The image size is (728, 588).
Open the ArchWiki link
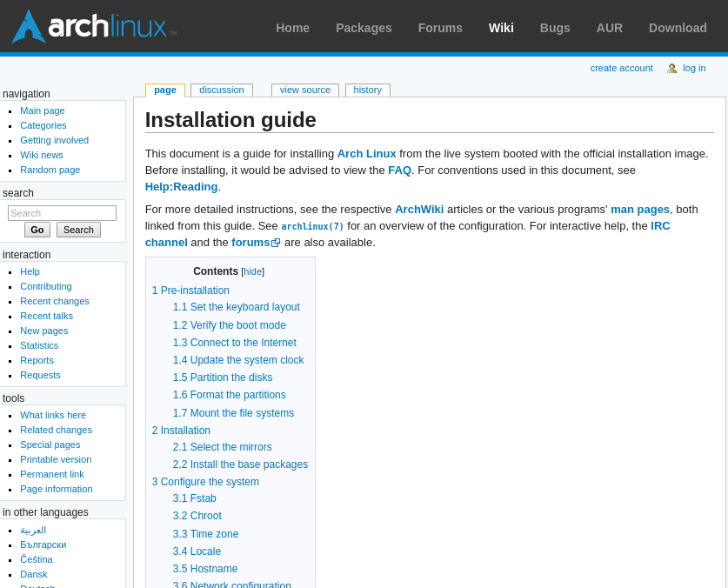click(x=419, y=210)
